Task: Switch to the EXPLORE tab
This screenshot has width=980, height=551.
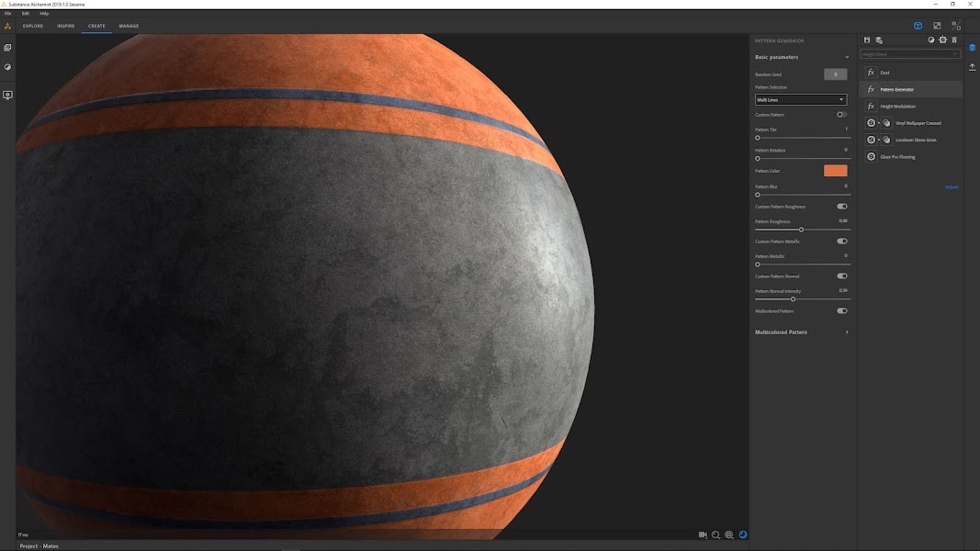Action: click(x=33, y=27)
